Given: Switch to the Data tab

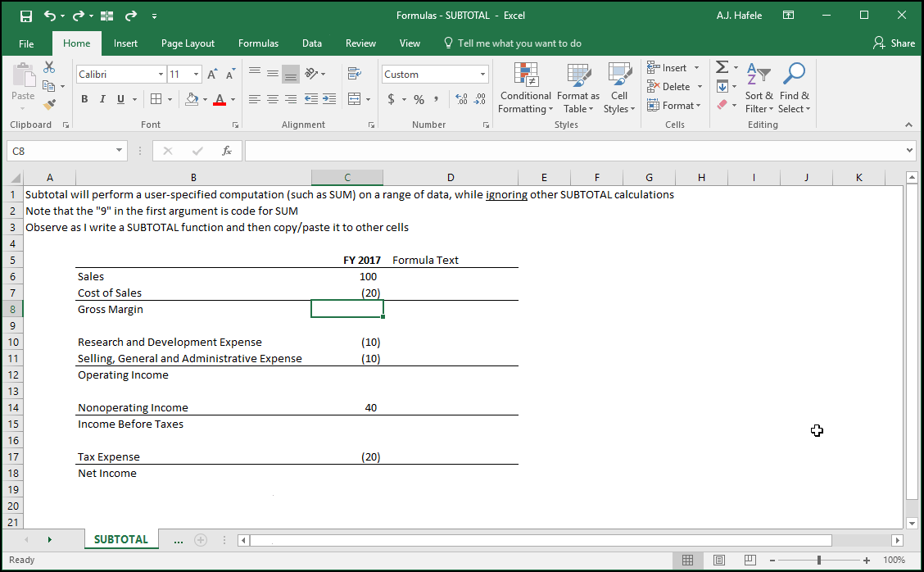Looking at the screenshot, I should click(x=312, y=43).
